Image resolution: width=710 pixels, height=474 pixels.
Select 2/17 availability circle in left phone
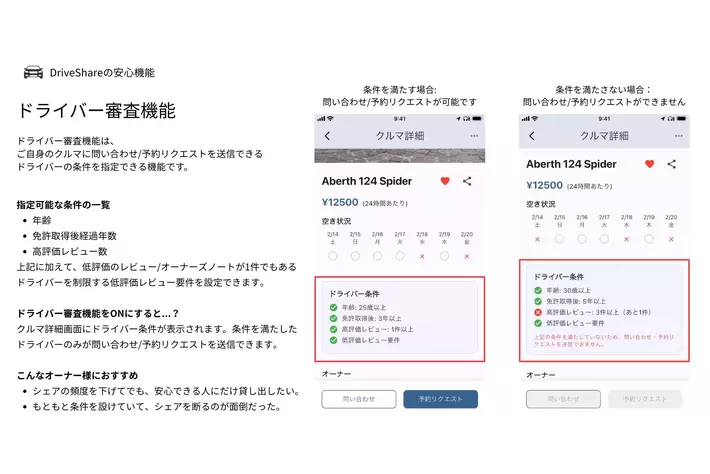point(399,256)
